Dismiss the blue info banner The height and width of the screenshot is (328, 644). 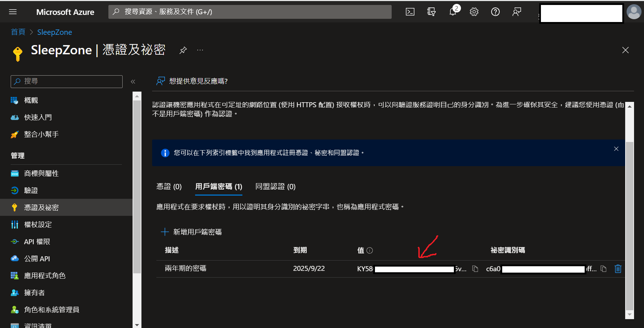coord(616,149)
